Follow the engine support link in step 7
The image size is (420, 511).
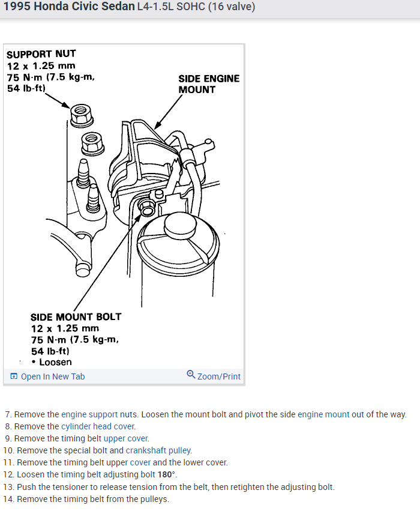click(x=89, y=414)
